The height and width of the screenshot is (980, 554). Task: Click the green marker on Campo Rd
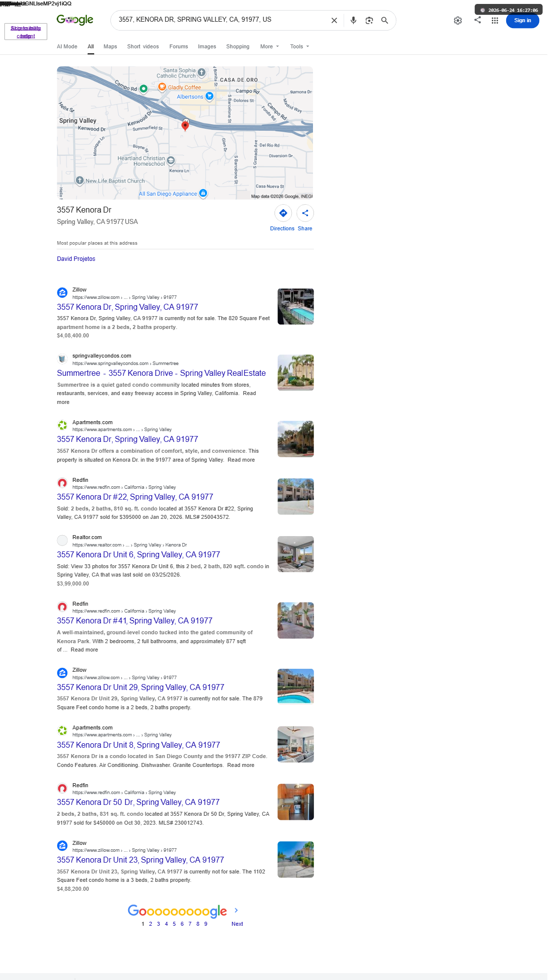[x=143, y=89]
